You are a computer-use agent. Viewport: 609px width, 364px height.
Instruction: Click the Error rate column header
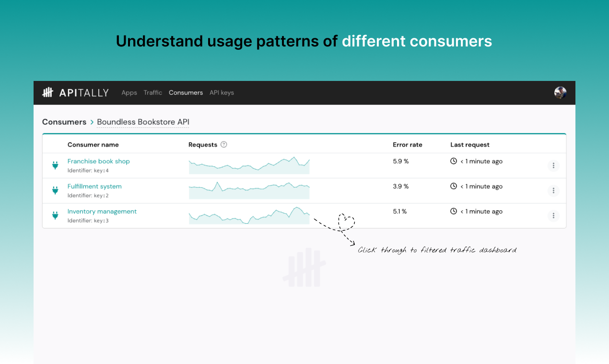[x=408, y=145]
